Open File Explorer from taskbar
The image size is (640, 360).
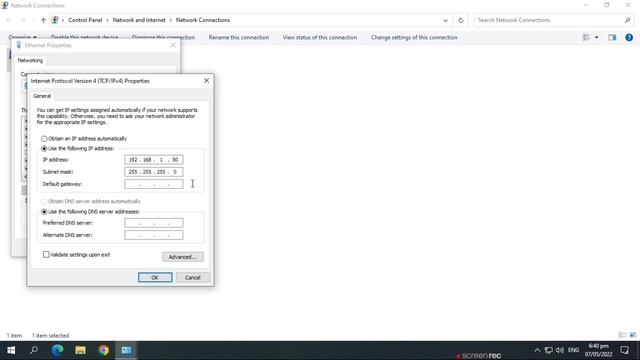click(80, 350)
